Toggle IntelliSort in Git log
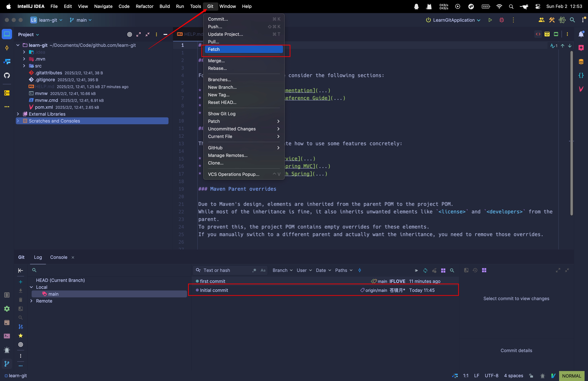The width and height of the screenshot is (588, 381). tap(360, 270)
